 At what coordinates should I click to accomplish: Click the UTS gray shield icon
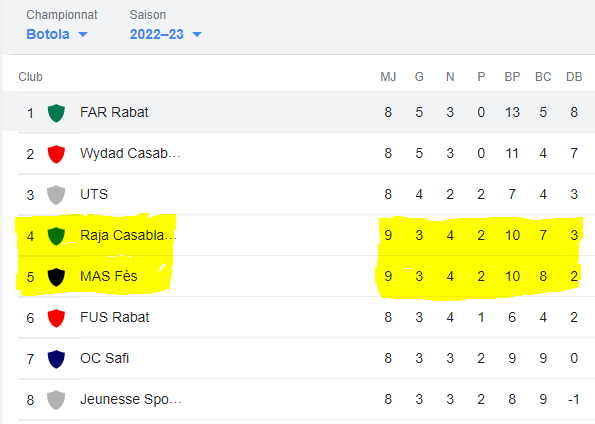(x=56, y=195)
